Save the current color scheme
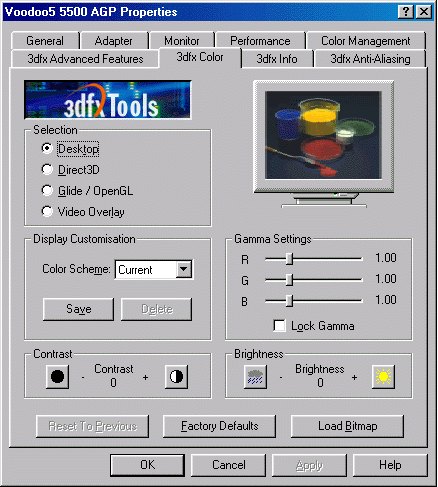Image resolution: width=438 pixels, height=487 pixels. (78, 309)
